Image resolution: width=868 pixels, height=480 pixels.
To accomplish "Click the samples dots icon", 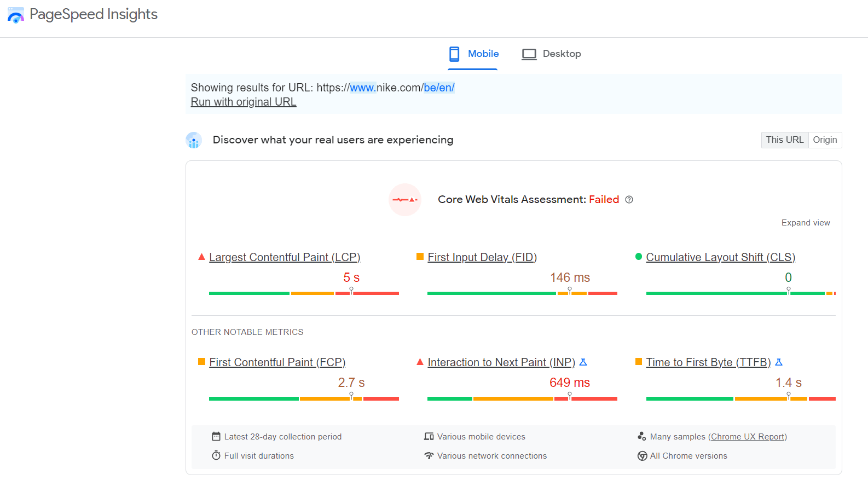I will (x=642, y=436).
